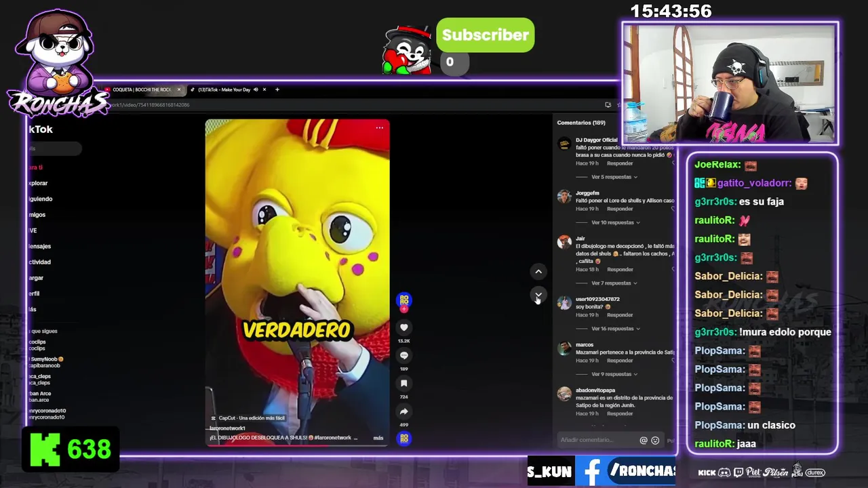Image resolution: width=868 pixels, height=488 pixels.
Task: Click the green Subscriber button
Action: click(x=485, y=35)
